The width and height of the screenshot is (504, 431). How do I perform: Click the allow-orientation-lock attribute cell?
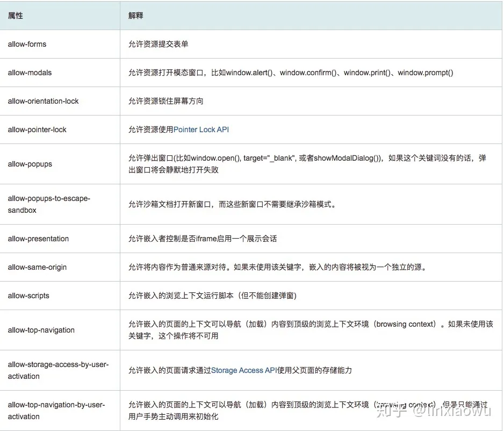tap(44, 101)
